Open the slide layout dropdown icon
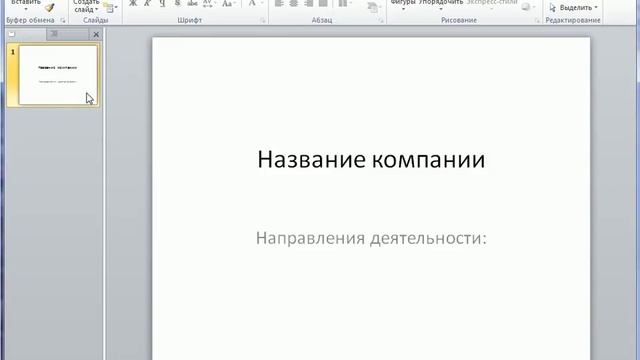This screenshot has height=360, width=640. [x=110, y=7]
